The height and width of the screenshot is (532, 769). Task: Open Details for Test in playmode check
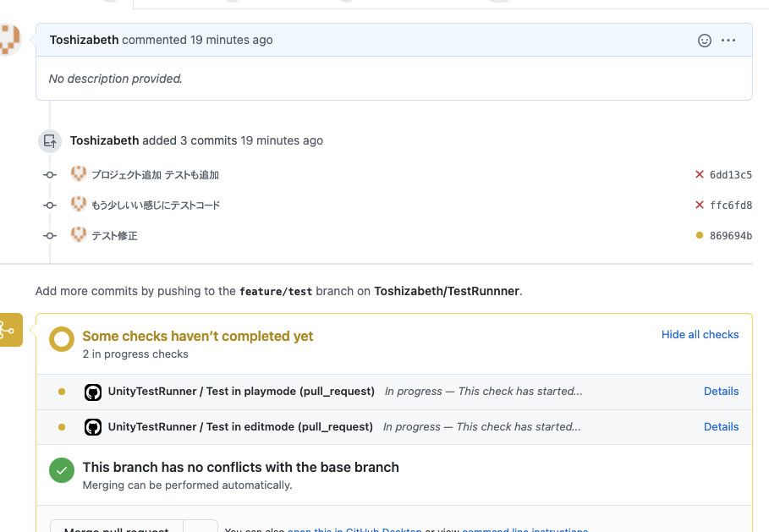coord(721,392)
